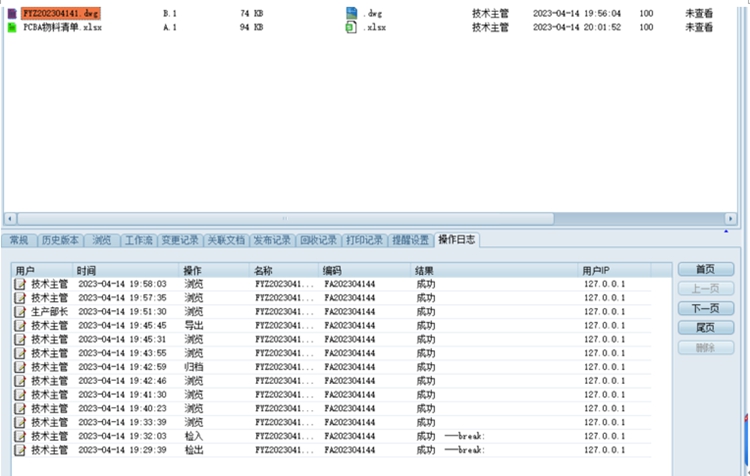Click the log icon of the 生产部长 entry
This screenshot has width=750, height=476.
[20, 312]
